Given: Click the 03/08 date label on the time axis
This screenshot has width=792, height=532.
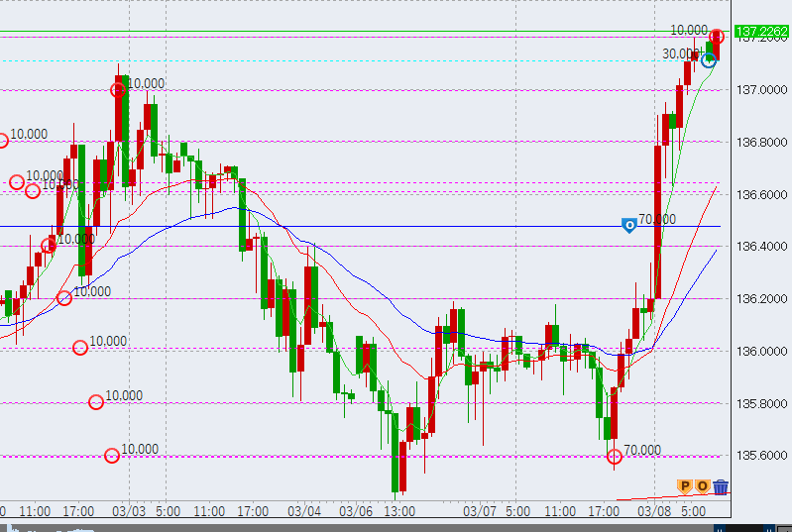Looking at the screenshot, I should coord(654,511).
